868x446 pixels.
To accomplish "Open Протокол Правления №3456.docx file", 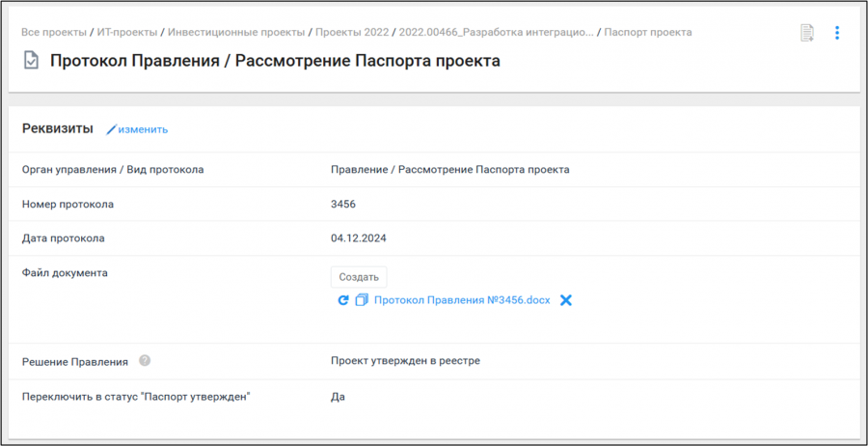I will click(461, 300).
